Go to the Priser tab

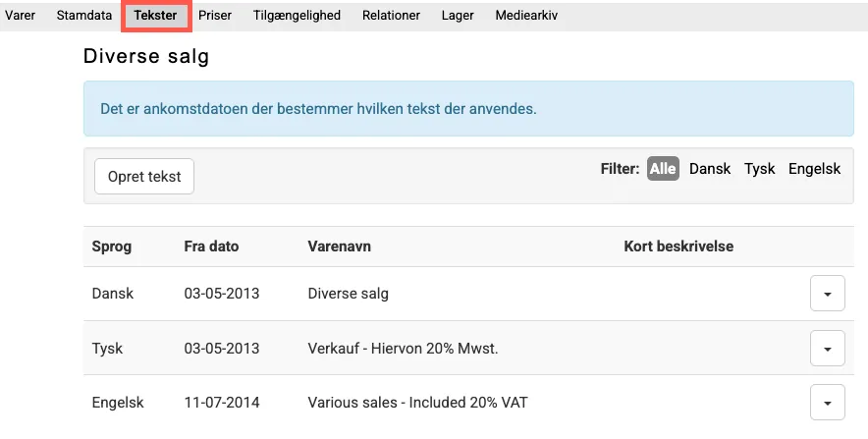[x=216, y=16]
